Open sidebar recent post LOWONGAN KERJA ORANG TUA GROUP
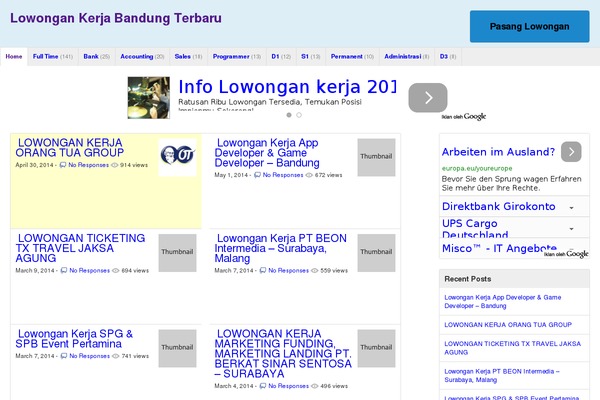600x400 pixels. tap(508, 325)
